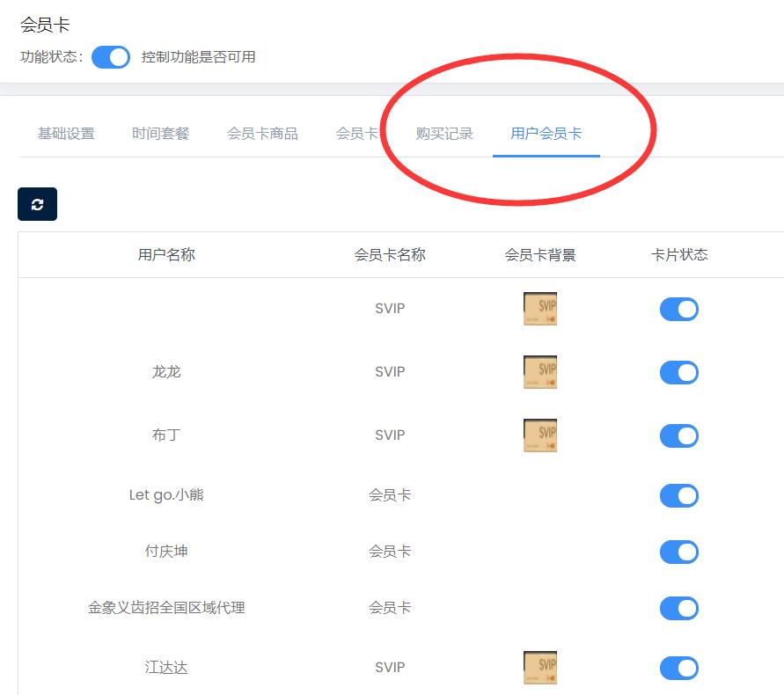Click SVIP card name in 龙龙 row
Viewport: 784px width, 695px height.
[x=390, y=372]
